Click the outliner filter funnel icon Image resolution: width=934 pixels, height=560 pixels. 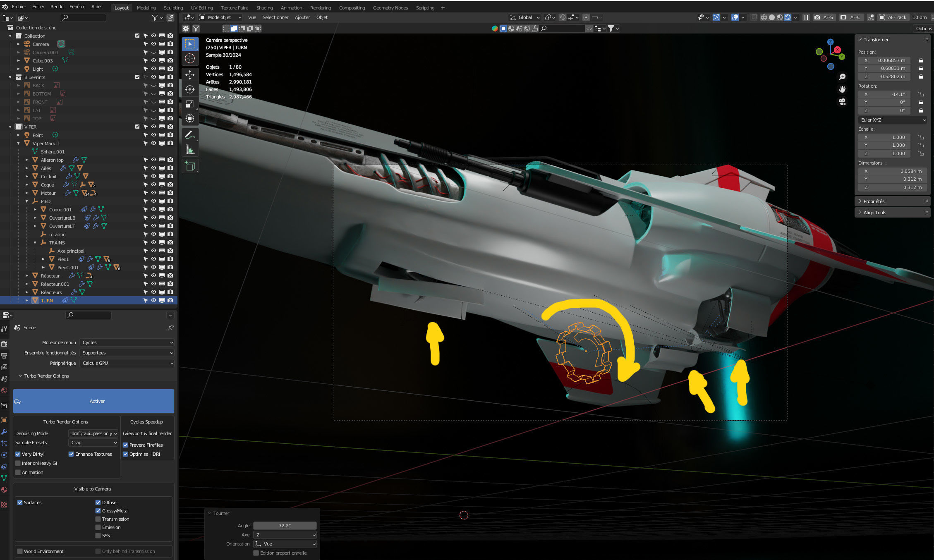point(155,18)
